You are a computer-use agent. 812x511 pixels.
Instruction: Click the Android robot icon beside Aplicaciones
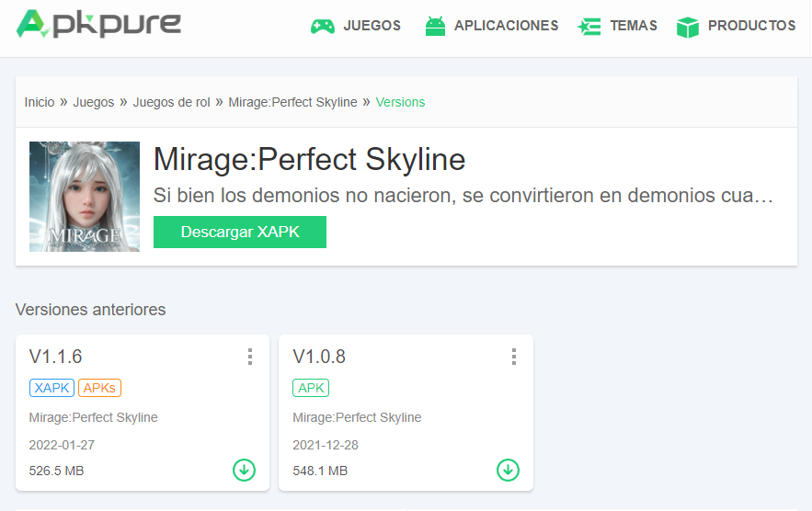(x=435, y=27)
